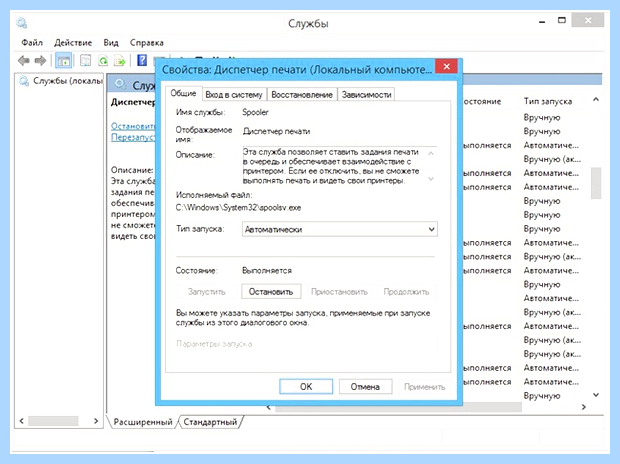Image resolution: width=620 pixels, height=464 pixels.
Task: Switch to Стандартный view tab
Action: tap(210, 422)
